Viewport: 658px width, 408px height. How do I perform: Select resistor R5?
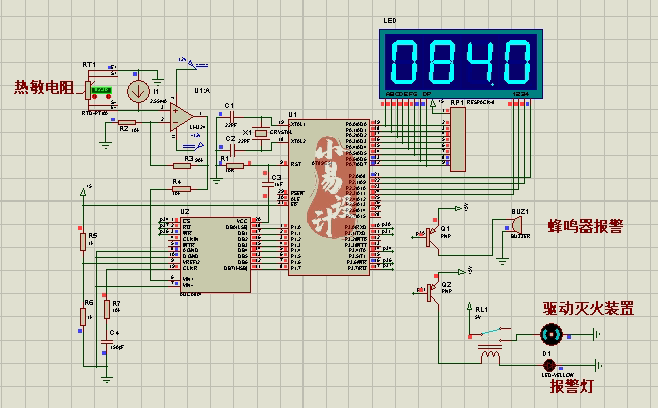83,242
